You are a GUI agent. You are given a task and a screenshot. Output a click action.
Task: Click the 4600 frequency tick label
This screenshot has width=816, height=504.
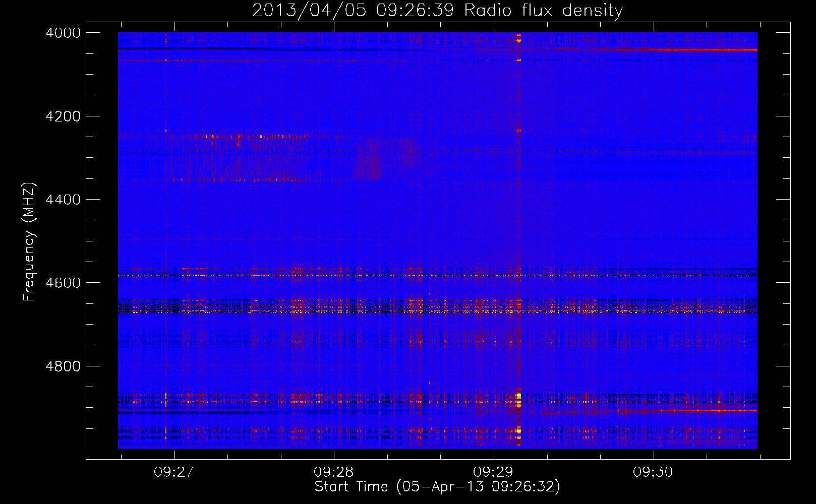click(63, 283)
